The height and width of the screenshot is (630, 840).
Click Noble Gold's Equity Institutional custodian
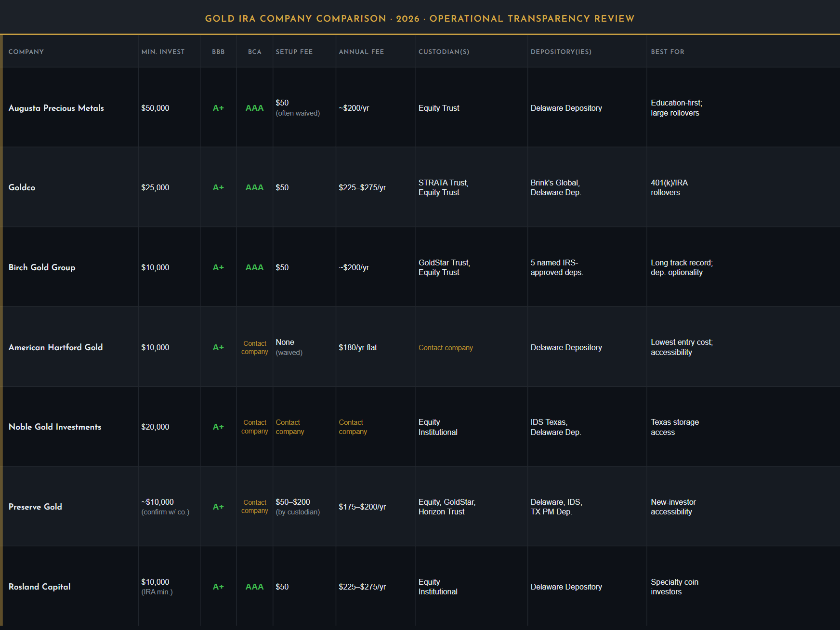pyautogui.click(x=438, y=427)
